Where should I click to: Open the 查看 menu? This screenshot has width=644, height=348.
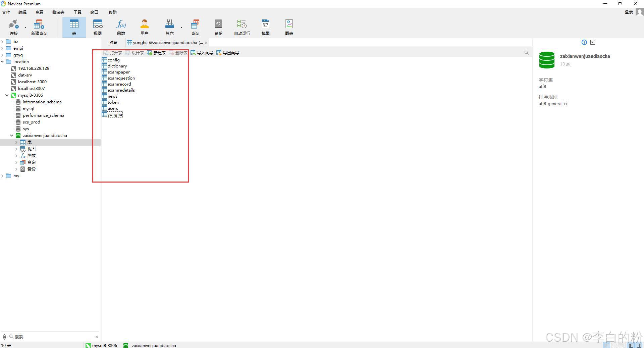(x=39, y=12)
